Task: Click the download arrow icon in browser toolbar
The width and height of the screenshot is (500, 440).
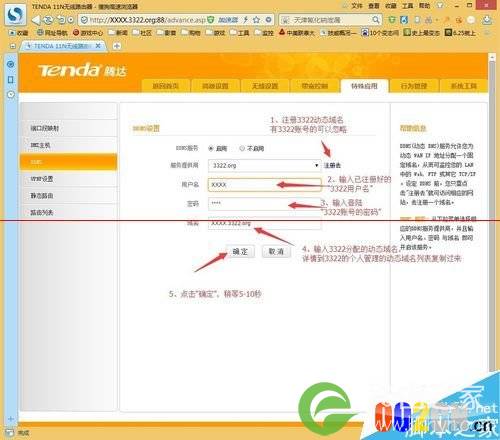Action: (x=487, y=20)
